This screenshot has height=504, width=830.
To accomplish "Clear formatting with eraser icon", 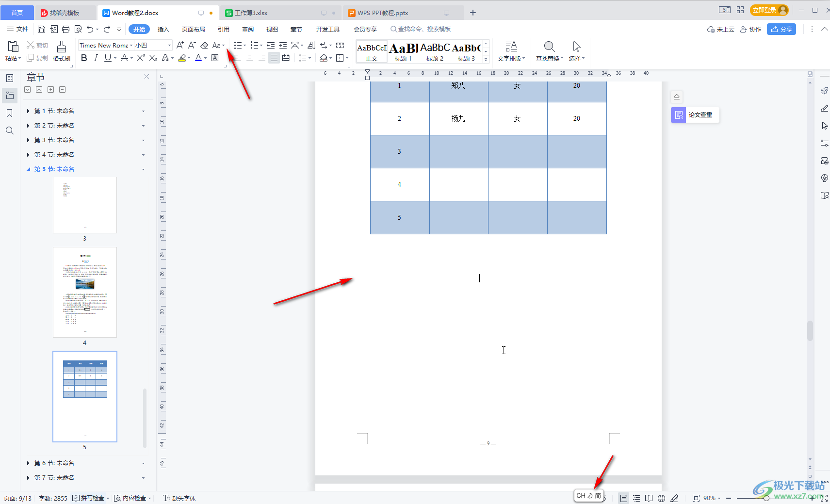I will [x=204, y=45].
